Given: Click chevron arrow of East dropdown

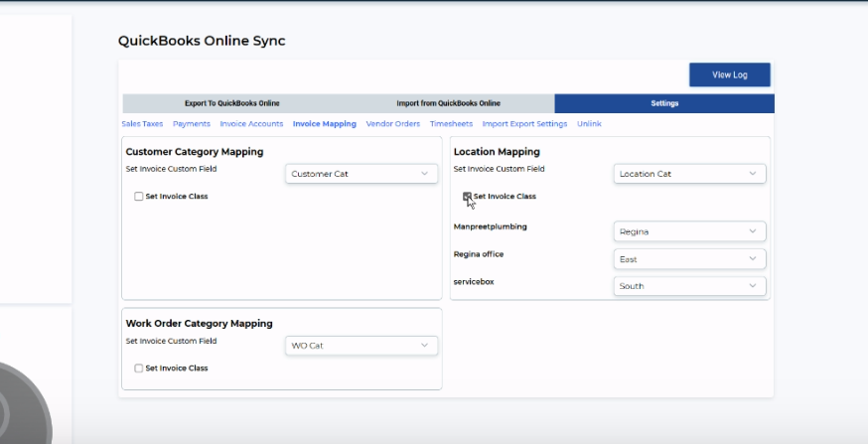Looking at the screenshot, I should click(753, 258).
